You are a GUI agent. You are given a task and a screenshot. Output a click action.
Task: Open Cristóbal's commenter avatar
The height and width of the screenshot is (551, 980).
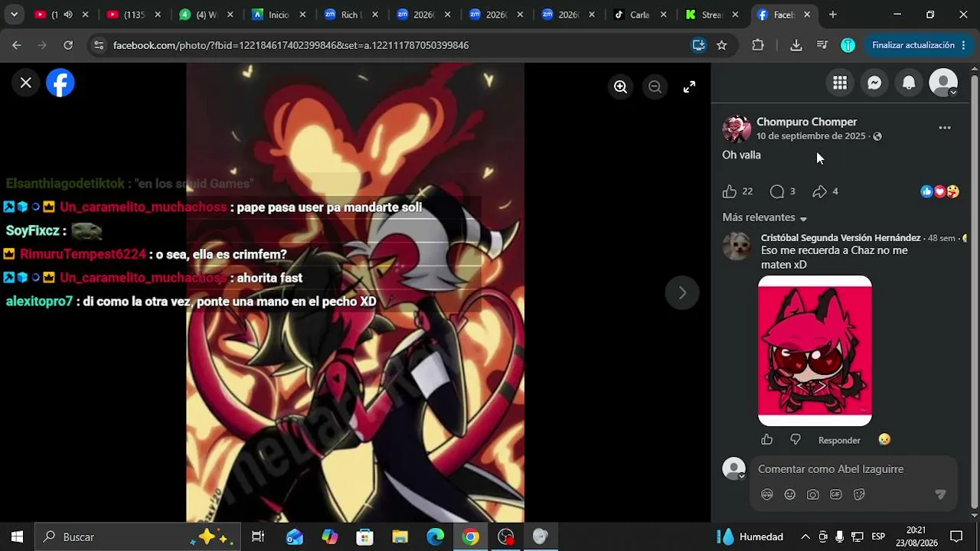pos(737,246)
